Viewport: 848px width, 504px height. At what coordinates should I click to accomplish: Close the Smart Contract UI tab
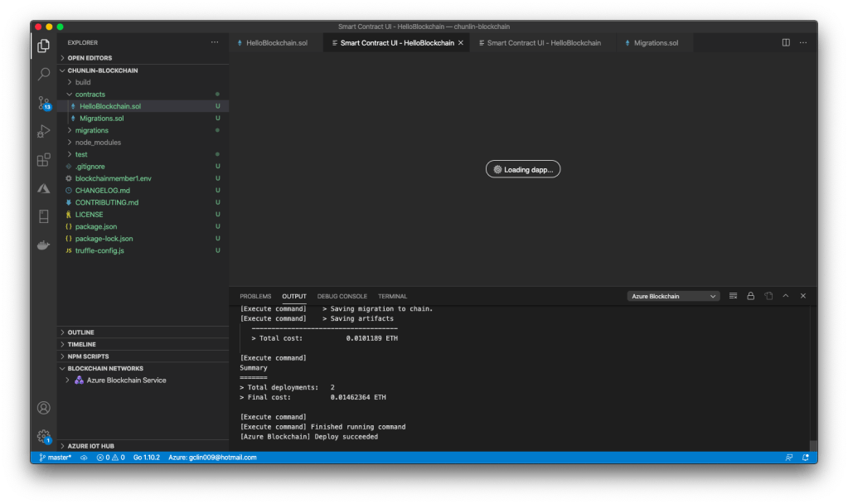(x=461, y=42)
